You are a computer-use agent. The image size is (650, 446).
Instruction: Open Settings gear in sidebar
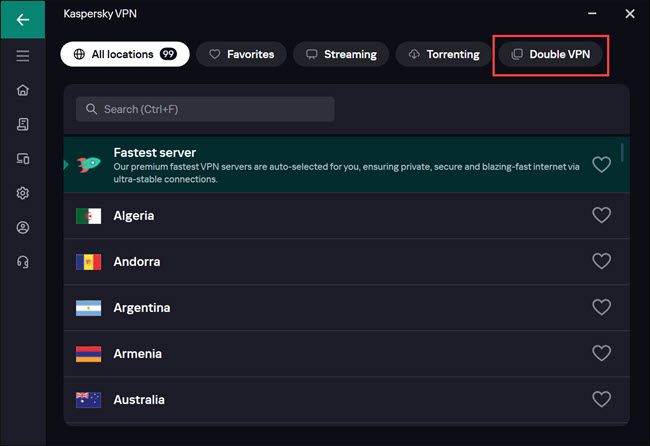pyautogui.click(x=22, y=193)
